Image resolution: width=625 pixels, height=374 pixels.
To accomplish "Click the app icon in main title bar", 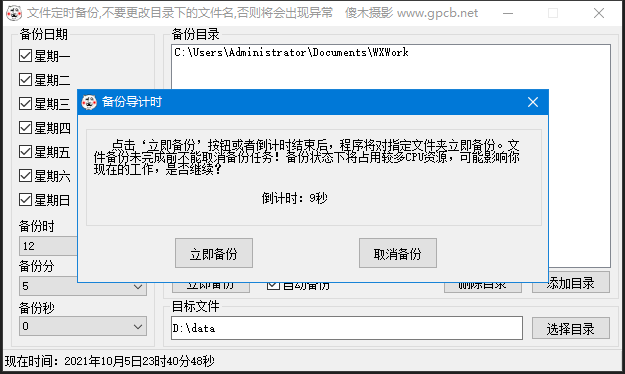I will 14,13.
